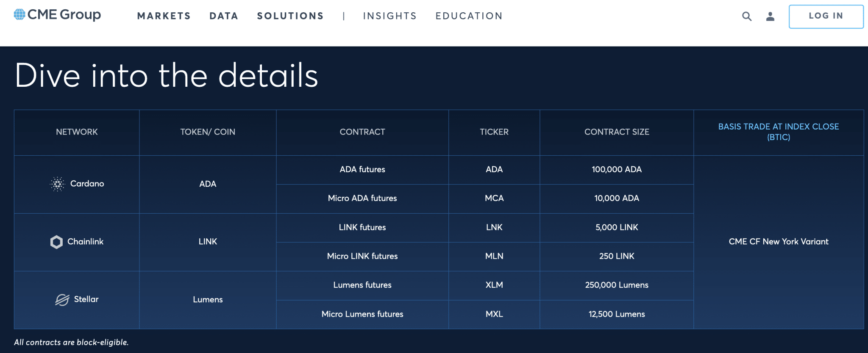Screen dimensions: 868x353
Task: Click the Stellar network logo icon
Action: pos(62,300)
